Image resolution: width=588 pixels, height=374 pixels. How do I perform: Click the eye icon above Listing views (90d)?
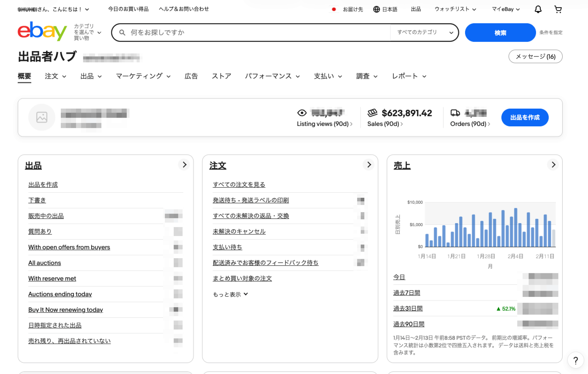pos(302,113)
